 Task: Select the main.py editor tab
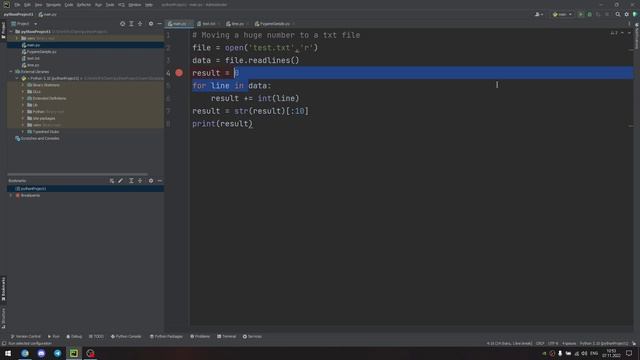click(x=180, y=24)
